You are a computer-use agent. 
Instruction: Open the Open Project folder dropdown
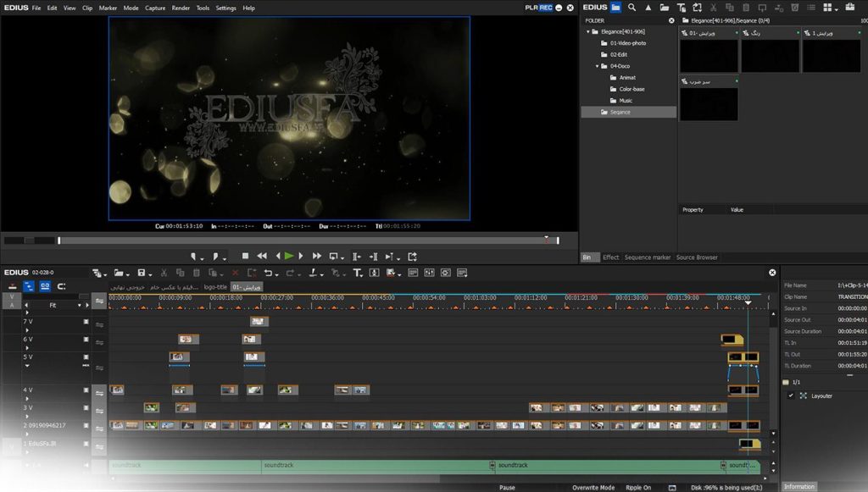[128, 274]
